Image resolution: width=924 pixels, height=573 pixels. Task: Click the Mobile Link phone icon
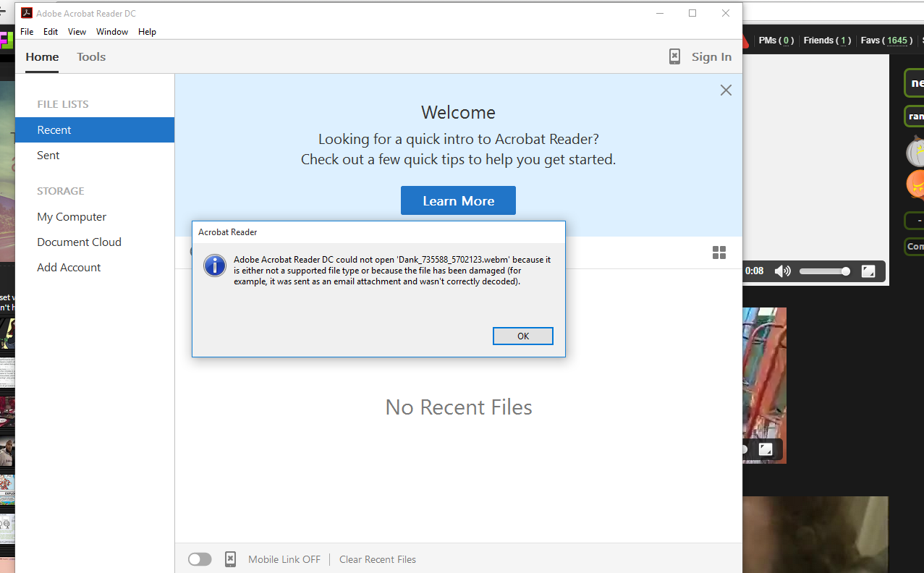point(230,559)
